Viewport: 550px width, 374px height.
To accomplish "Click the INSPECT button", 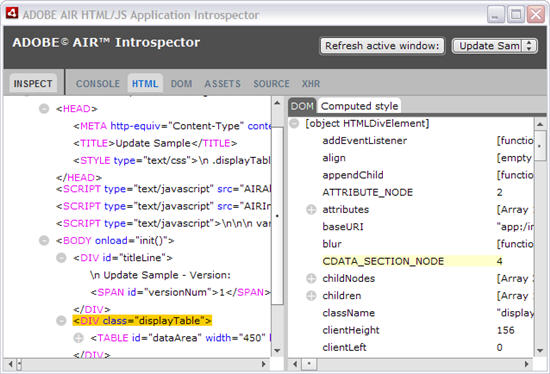I will (x=33, y=84).
